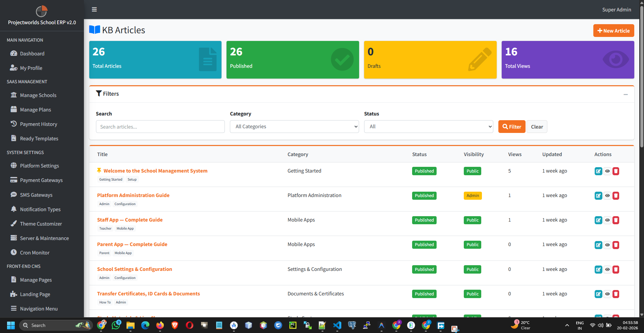Select the Theme Customizer option
644x333 pixels.
(41, 224)
